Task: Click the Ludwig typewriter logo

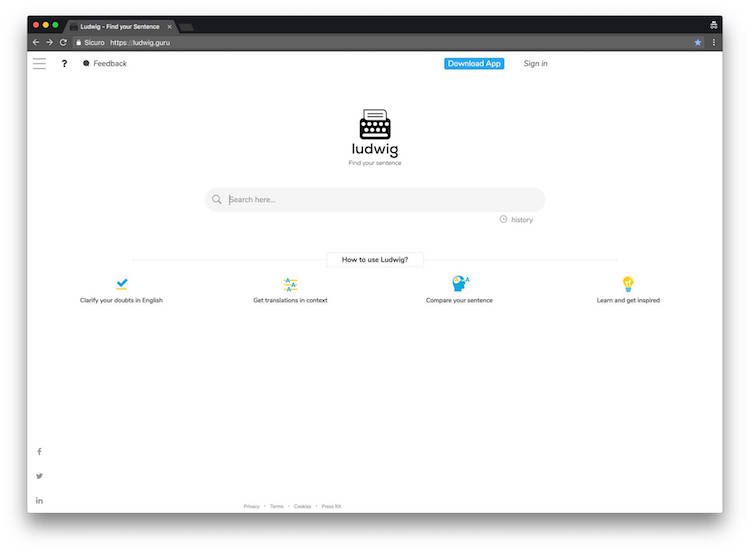Action: pos(375,124)
